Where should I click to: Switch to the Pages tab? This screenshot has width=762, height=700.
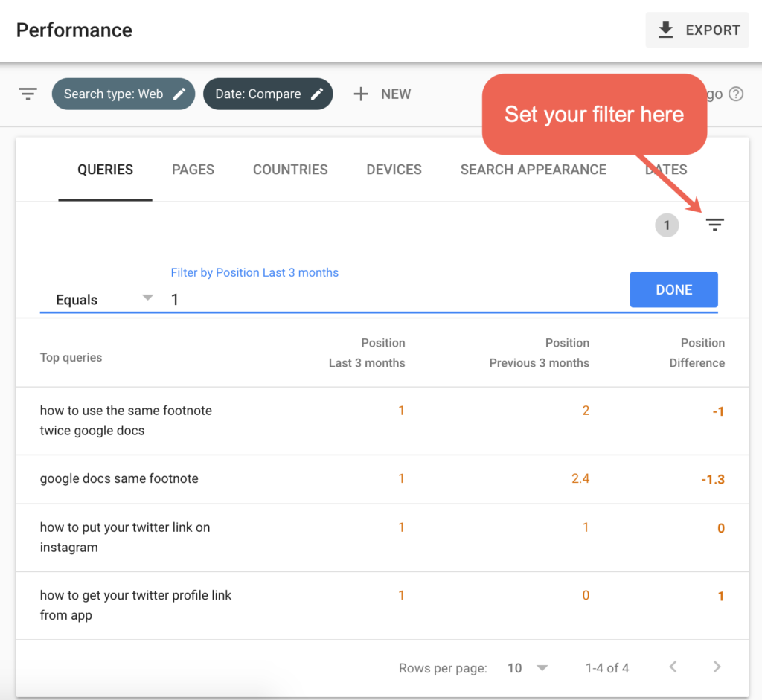click(x=193, y=170)
